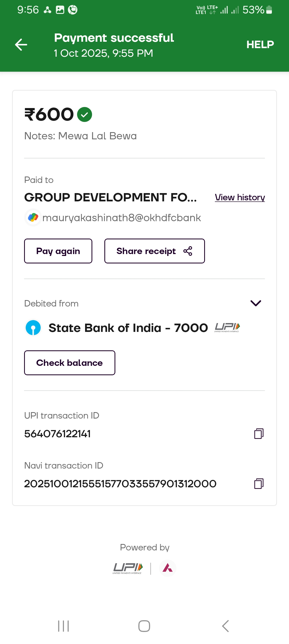Screen dimensions: 289x644
Task: Tap the Share receipt button
Action: click(x=154, y=251)
